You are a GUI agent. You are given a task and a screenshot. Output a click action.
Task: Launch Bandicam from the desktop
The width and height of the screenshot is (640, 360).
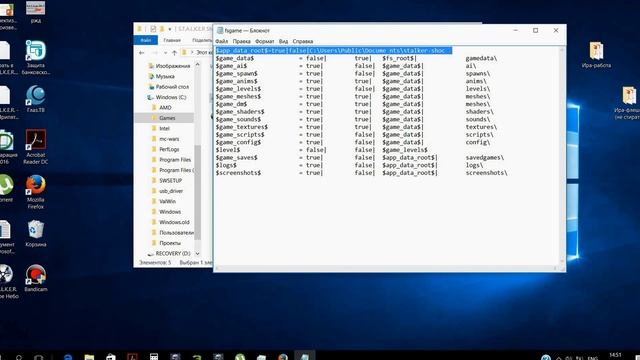36,278
